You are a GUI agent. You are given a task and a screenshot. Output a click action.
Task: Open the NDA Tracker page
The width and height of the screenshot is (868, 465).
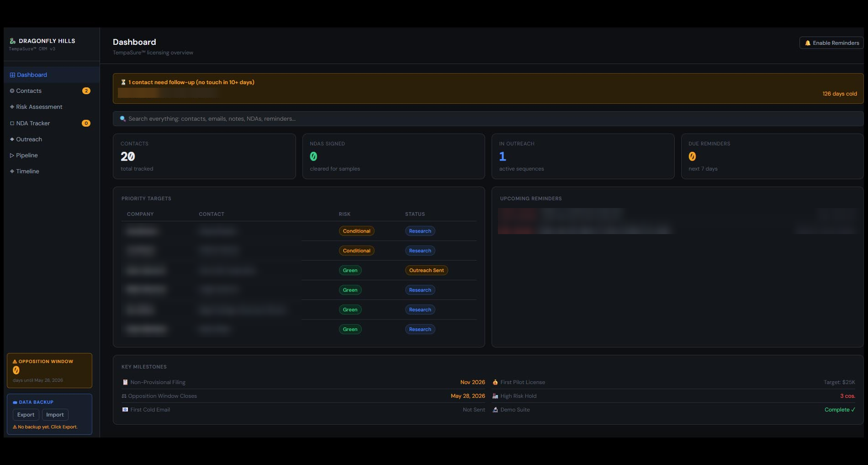coord(51,123)
